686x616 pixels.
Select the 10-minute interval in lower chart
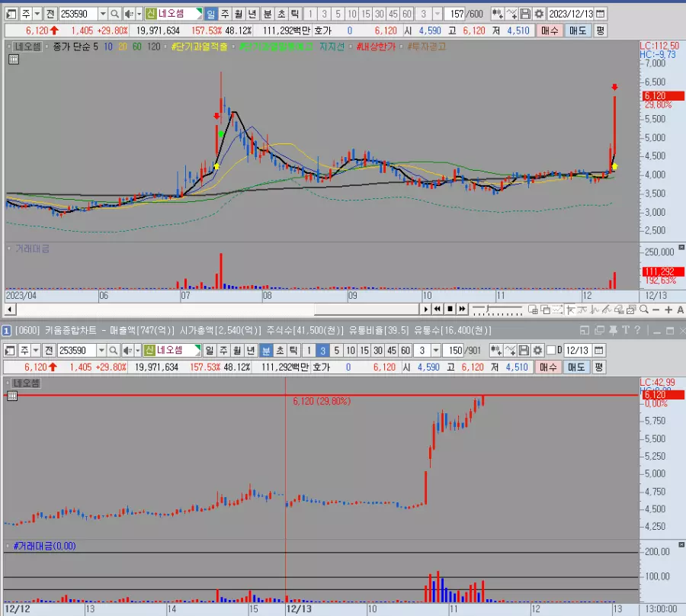point(351,351)
